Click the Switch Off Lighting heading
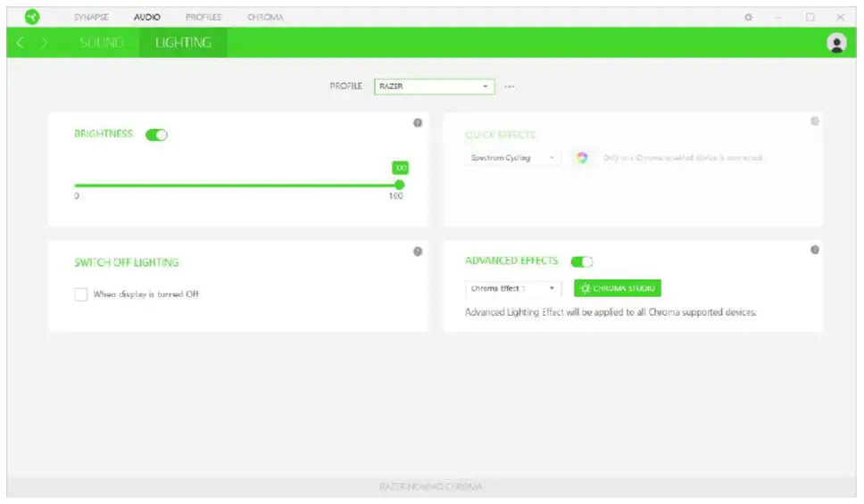This screenshot has height=504, width=864. point(127,263)
